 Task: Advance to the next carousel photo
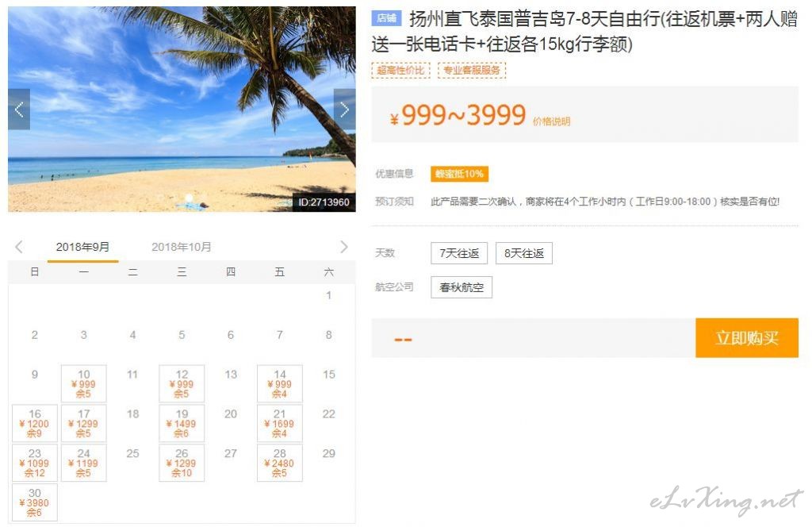pos(344,110)
